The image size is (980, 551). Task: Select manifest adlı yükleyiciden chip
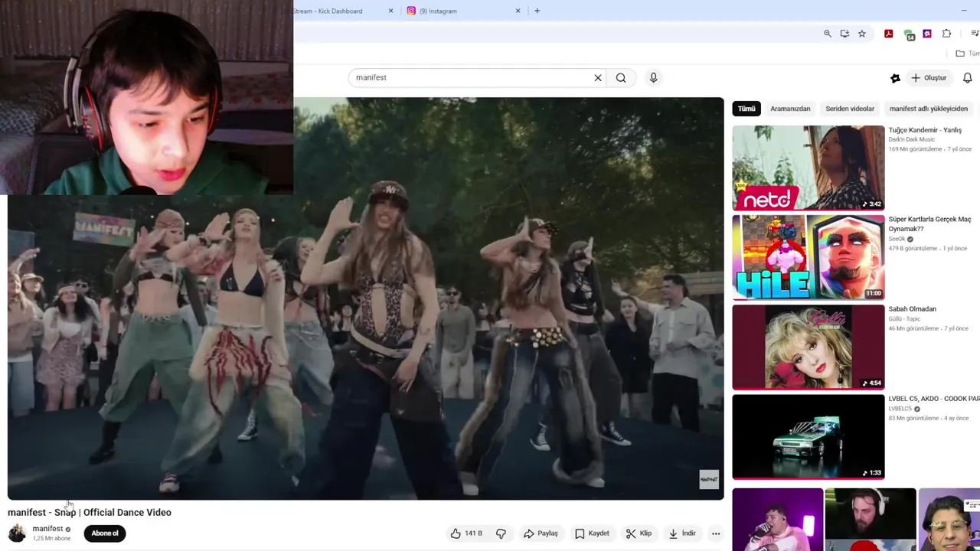[x=929, y=109]
